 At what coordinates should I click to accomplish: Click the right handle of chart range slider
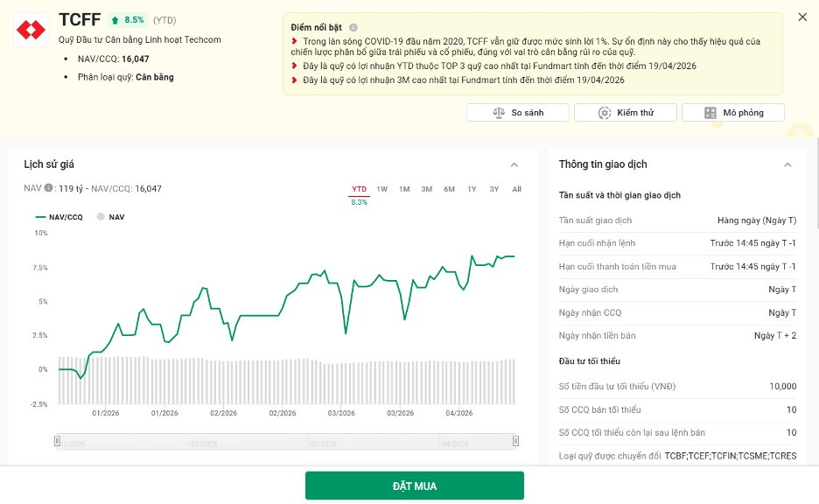[515, 441]
